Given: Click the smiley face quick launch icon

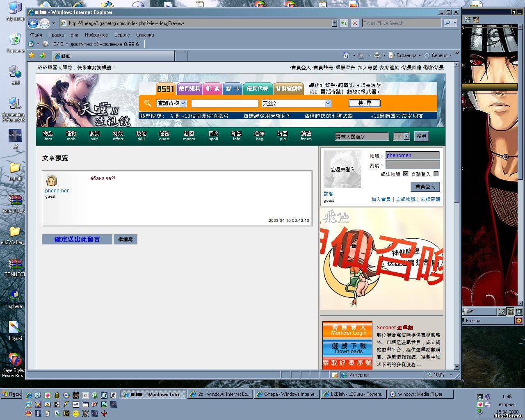Looking at the screenshot, I should click(76, 413).
